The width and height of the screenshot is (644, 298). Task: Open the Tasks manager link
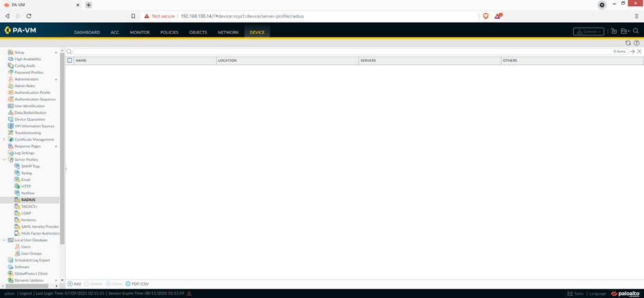click(x=575, y=293)
